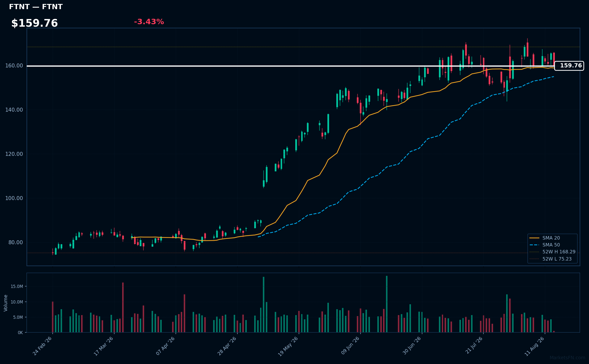The image size is (589, 364).
Task: Click the tallest green volume bar in June
Action: pos(387,304)
